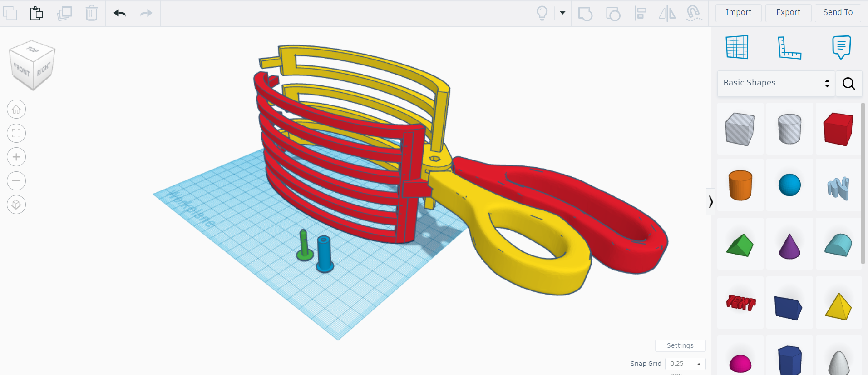Select the Scribble shape
This screenshot has height=375, width=868.
[x=838, y=188]
